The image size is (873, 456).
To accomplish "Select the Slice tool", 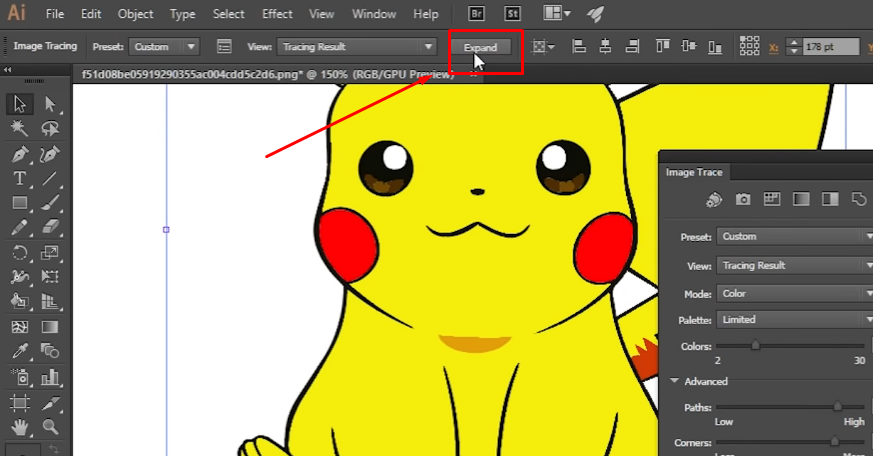I will (x=50, y=402).
